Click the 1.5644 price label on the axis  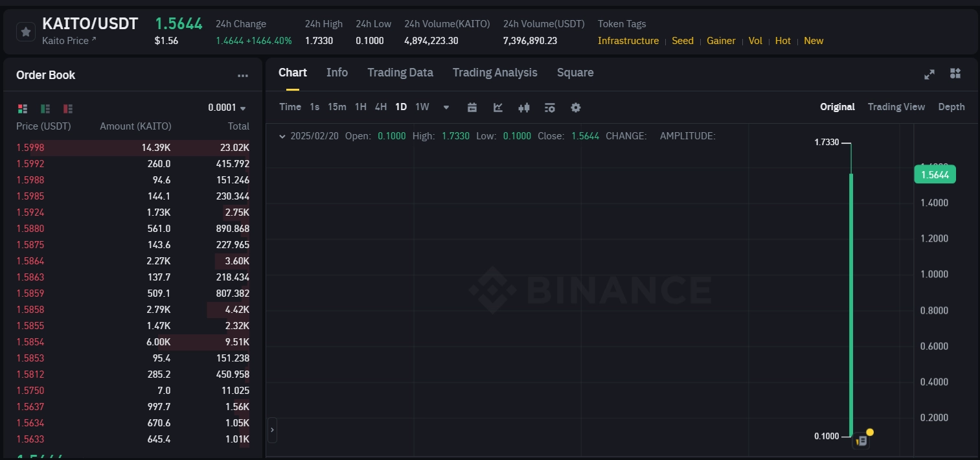coord(935,174)
